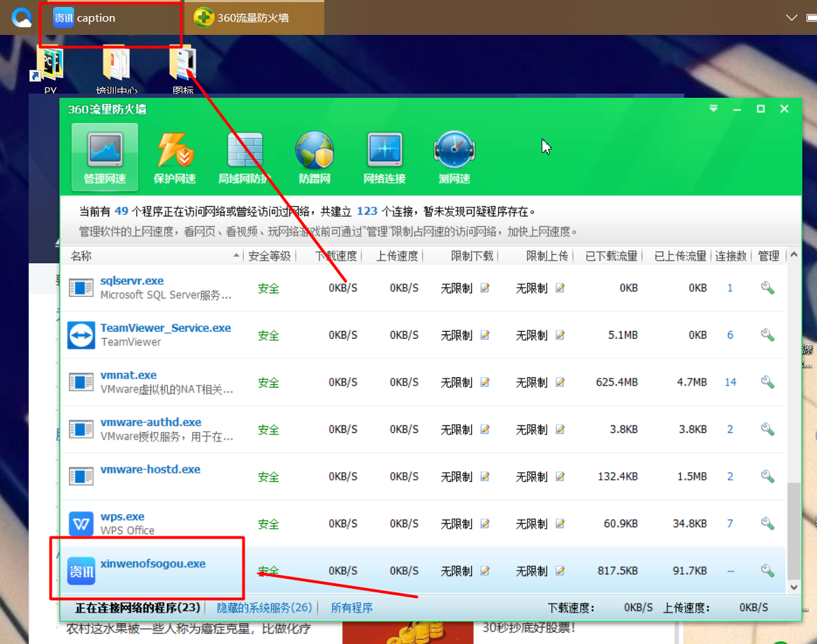Open sqlservr.exe program name link

pos(132,281)
